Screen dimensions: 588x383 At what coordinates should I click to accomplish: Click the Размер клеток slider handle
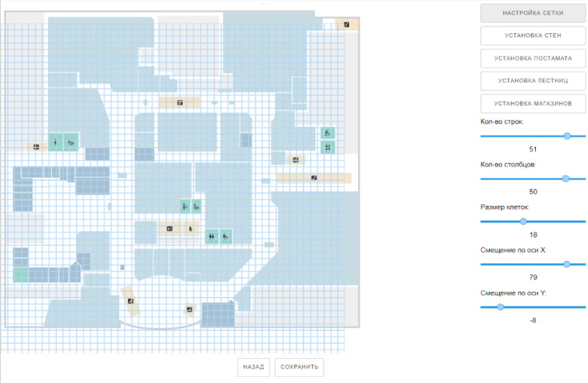coord(523,221)
